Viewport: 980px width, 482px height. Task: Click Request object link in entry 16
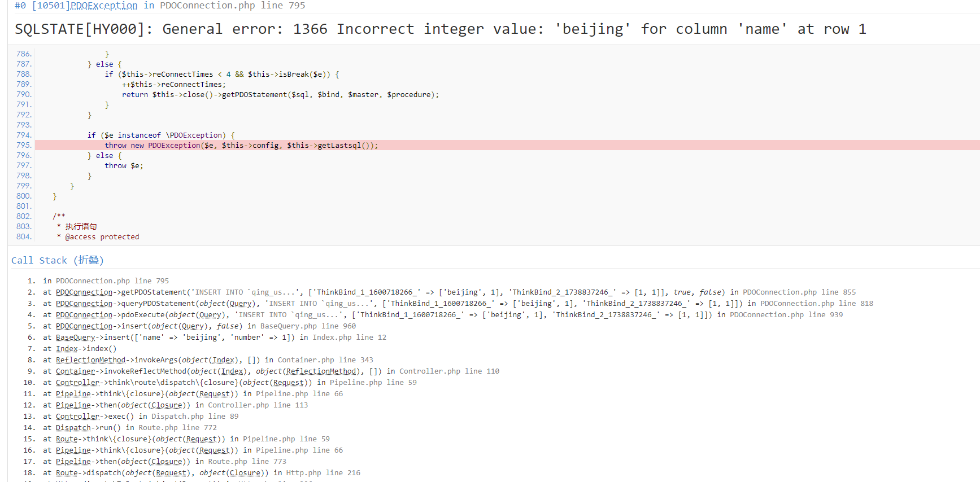click(x=215, y=450)
